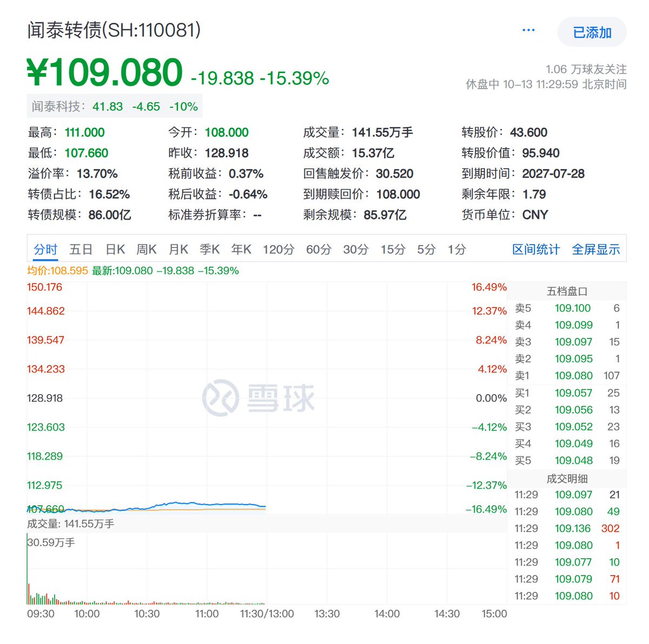Screen dimensions: 649x644
Task: Switch to the 1分 one-minute chart
Action: point(456,249)
